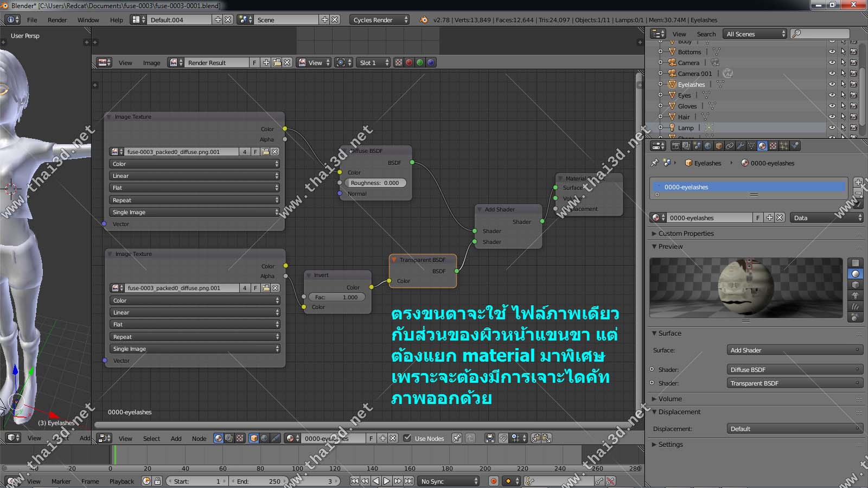The image size is (868, 488).
Task: Open the Physics properties tab
Action: point(795,146)
